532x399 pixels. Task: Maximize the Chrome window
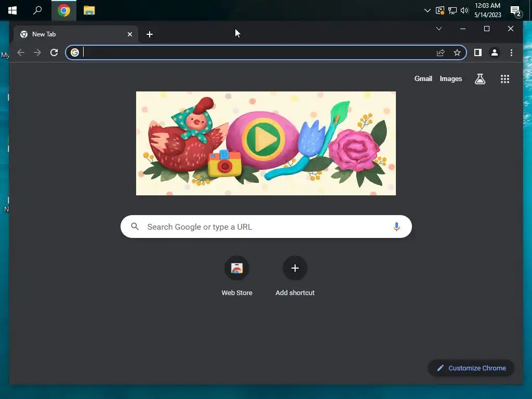(486, 29)
